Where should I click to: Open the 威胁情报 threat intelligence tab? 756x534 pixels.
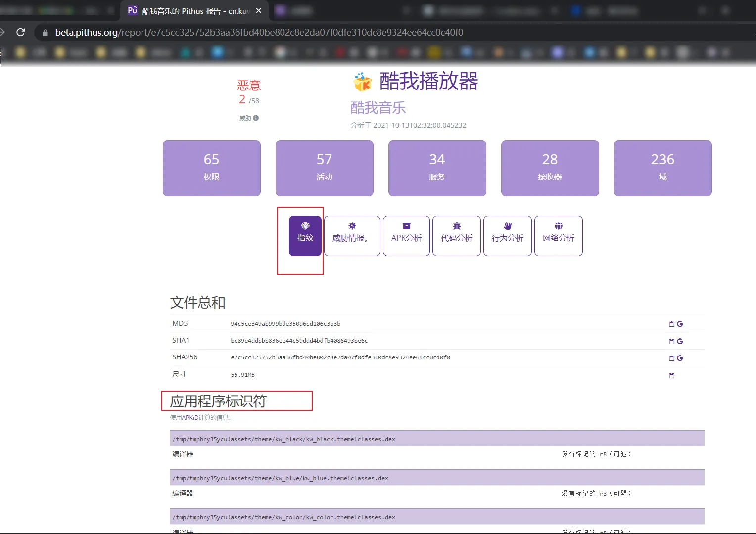click(352, 235)
